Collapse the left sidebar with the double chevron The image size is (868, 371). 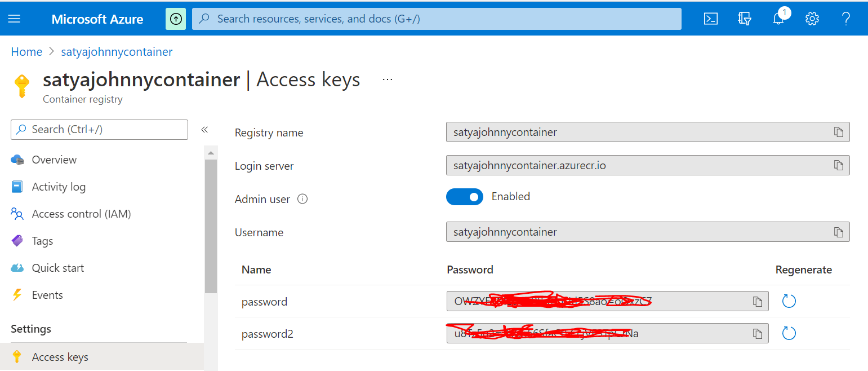click(x=204, y=130)
